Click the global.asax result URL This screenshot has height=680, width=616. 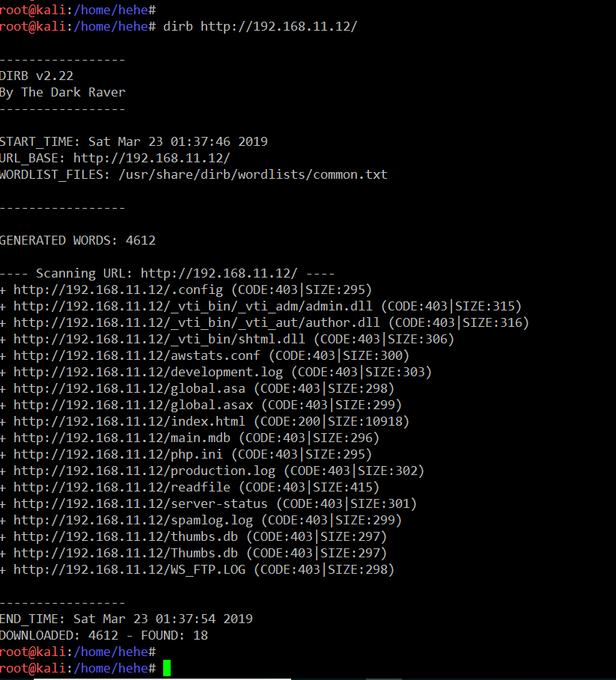[x=132, y=405]
